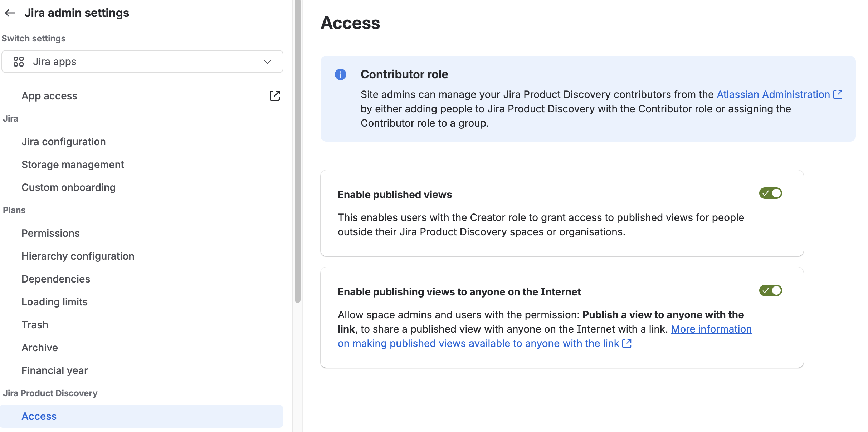Select Custom onboarding

[x=69, y=187]
